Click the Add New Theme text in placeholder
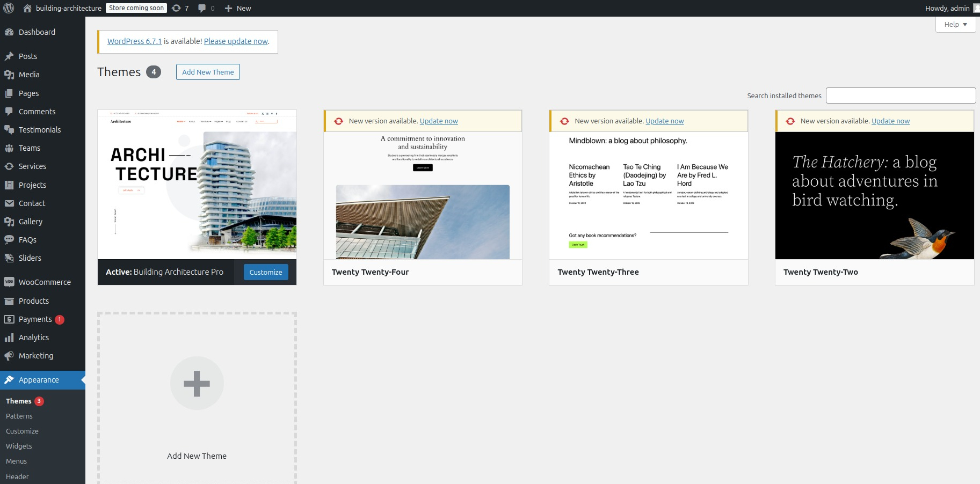980x484 pixels. pyautogui.click(x=197, y=456)
